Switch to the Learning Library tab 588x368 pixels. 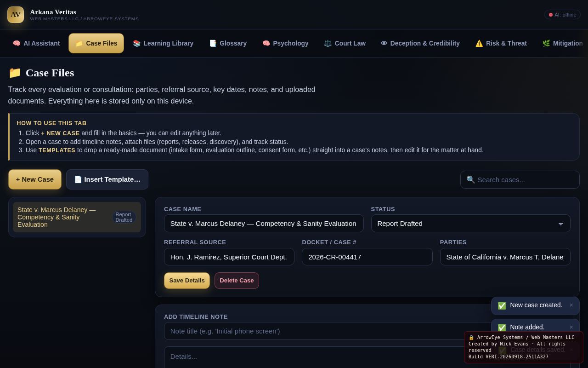(x=163, y=43)
